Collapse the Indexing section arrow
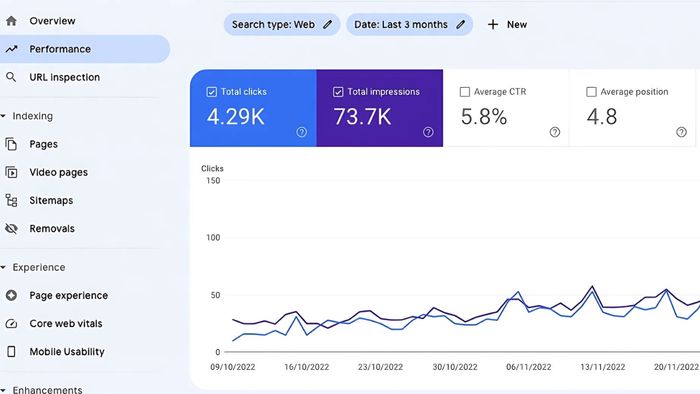The height and width of the screenshot is (394, 700). tap(3, 116)
